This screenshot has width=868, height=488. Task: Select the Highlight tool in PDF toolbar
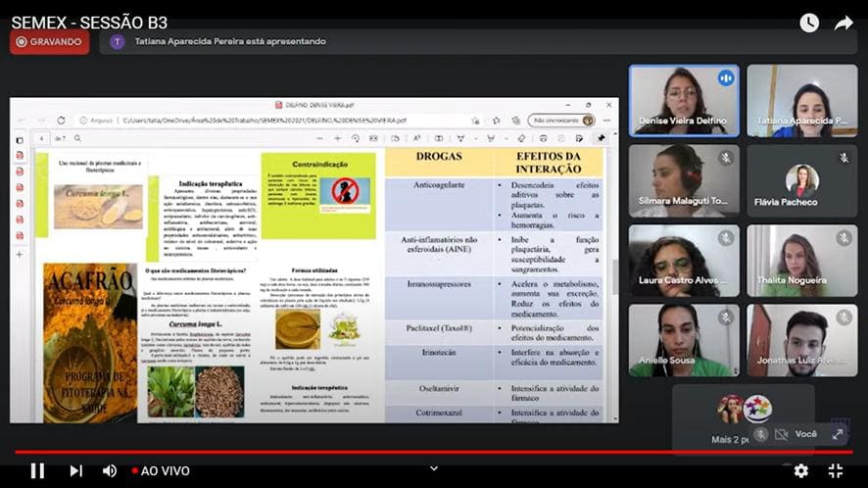[491, 138]
